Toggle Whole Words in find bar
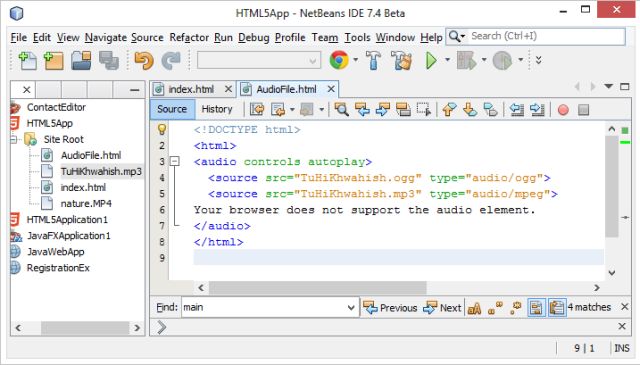The image size is (640, 365). [495, 308]
